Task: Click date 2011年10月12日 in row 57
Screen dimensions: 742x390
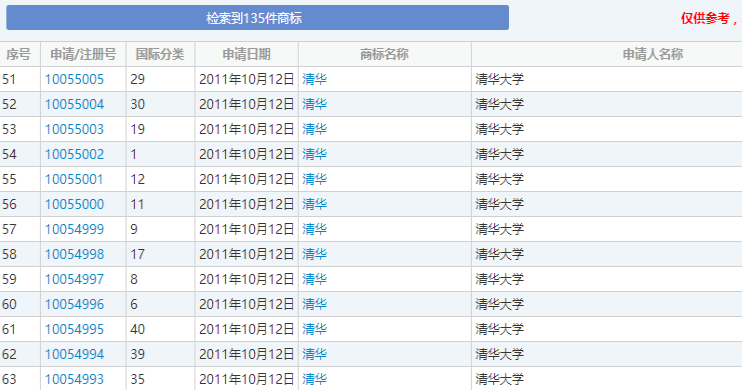Action: 247,230
